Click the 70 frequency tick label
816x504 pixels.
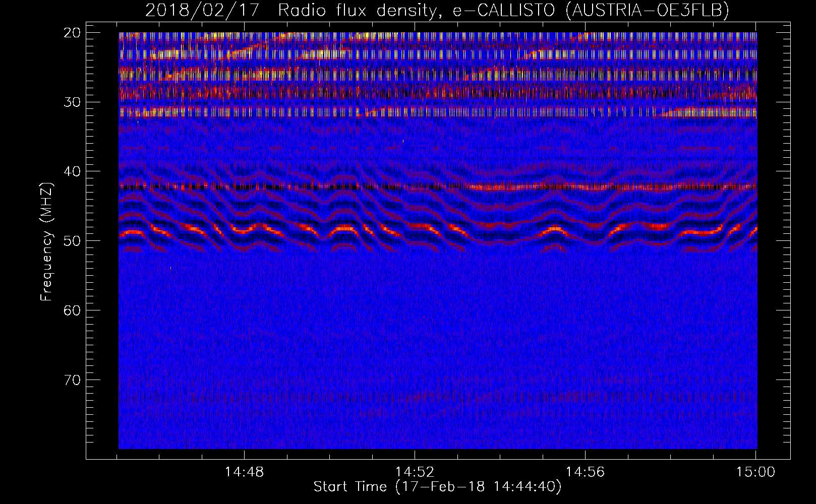click(x=73, y=380)
